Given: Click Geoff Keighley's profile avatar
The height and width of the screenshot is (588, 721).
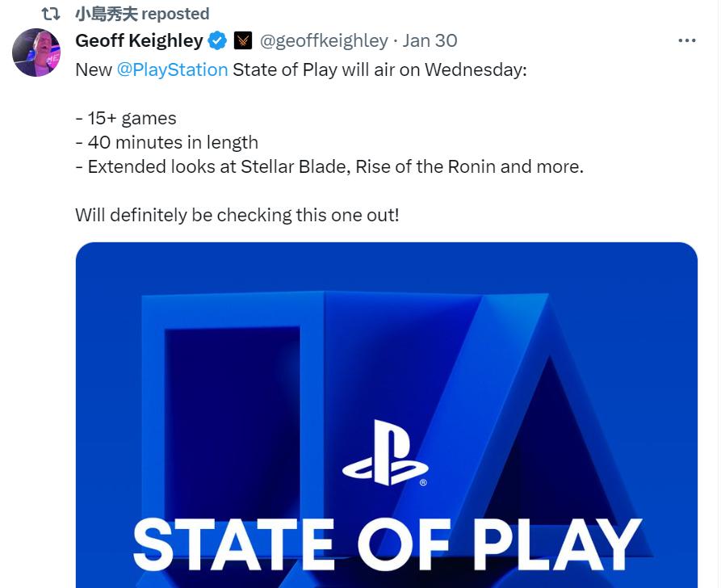Looking at the screenshot, I should click(x=36, y=52).
